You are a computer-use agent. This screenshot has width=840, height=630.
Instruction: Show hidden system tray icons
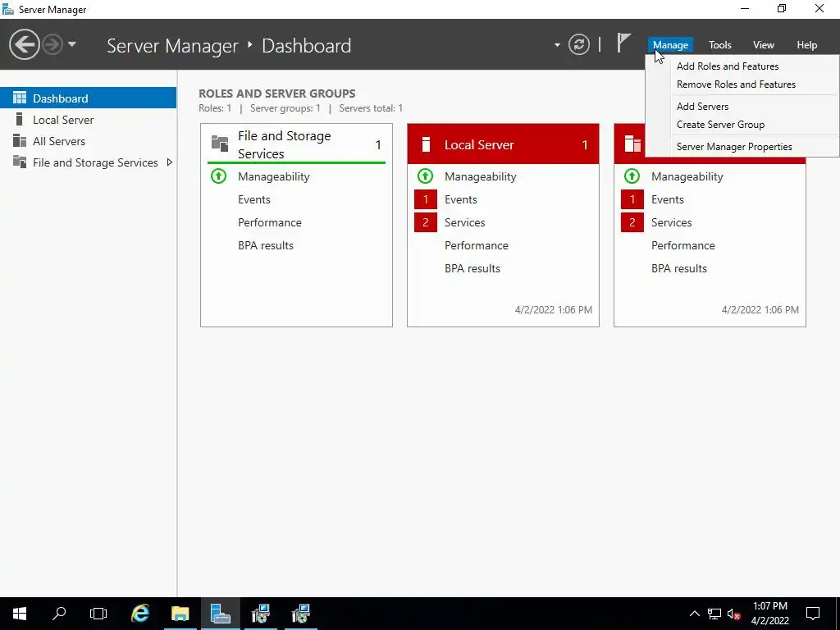click(x=694, y=614)
